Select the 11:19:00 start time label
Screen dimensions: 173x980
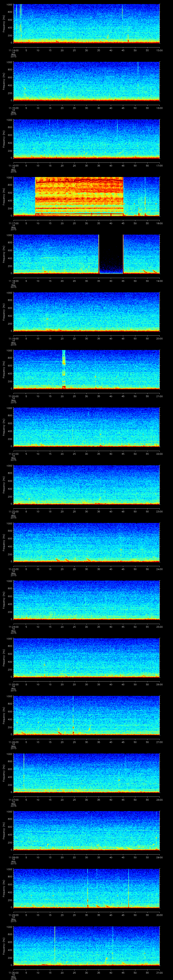pos(13,339)
